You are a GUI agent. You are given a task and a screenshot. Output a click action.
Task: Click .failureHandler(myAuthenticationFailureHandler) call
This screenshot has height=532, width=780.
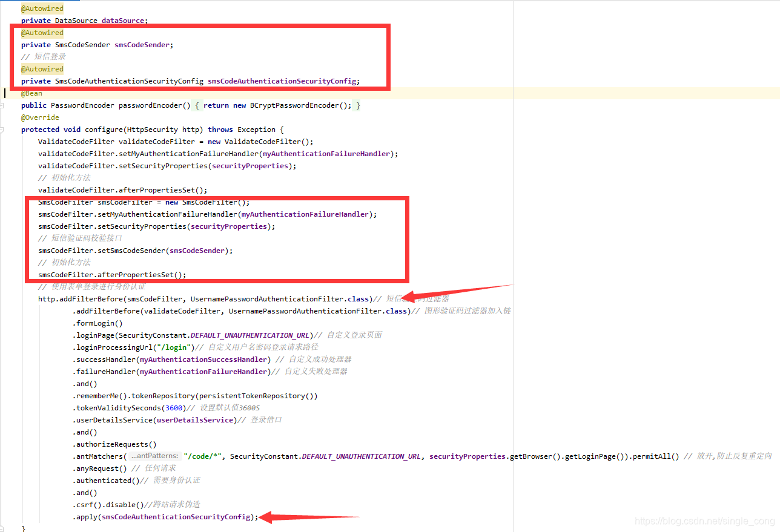[x=171, y=372]
